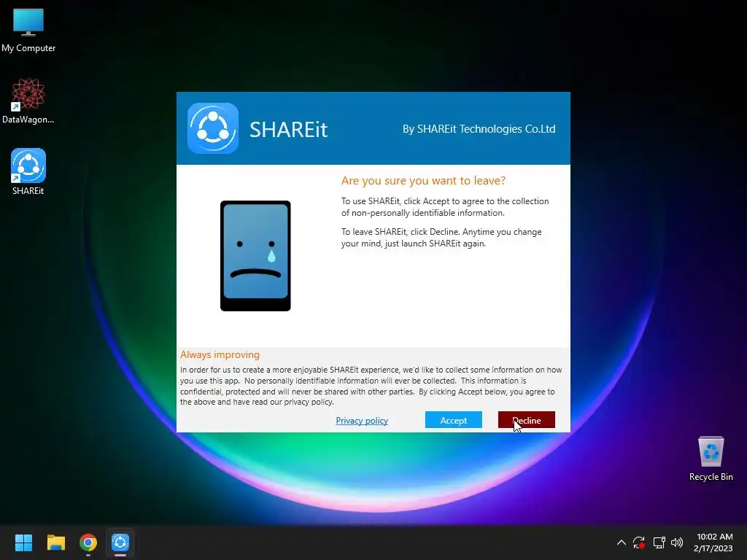The width and height of the screenshot is (747, 560).
Task: Click the SHAREit title text in header
Action: [289, 130]
